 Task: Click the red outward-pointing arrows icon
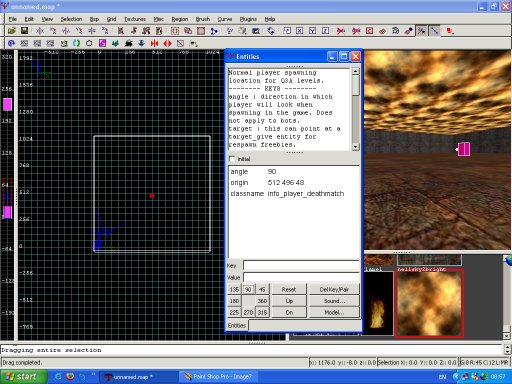point(167,43)
